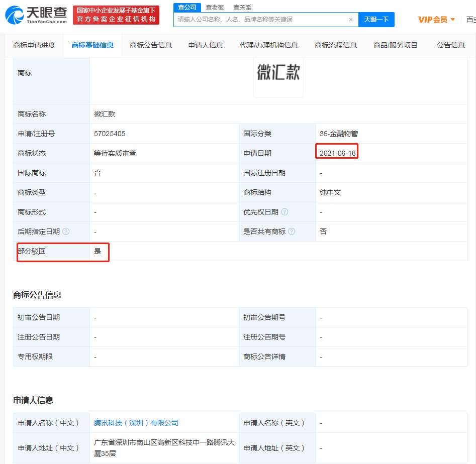This screenshot has width=476, height=464.
Task: Select the 查关系 search tab
Action: coord(242,7)
